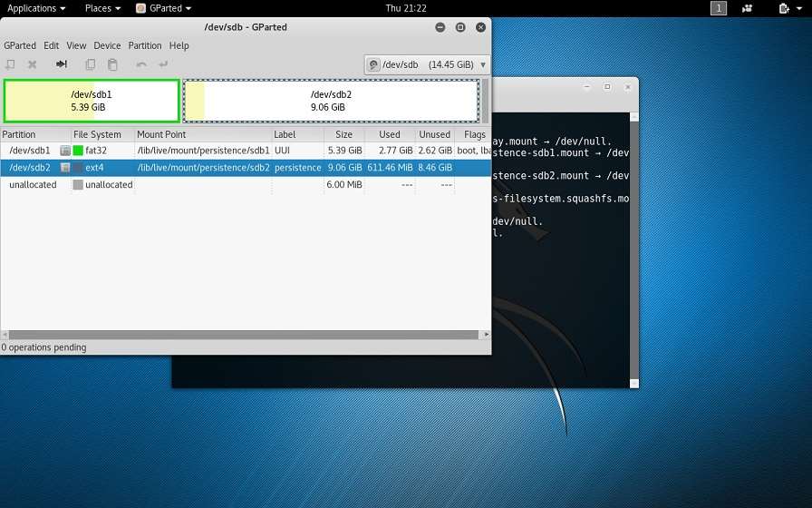The width and height of the screenshot is (812, 508).
Task: Open the Applications menu in top panel
Action: (36, 8)
